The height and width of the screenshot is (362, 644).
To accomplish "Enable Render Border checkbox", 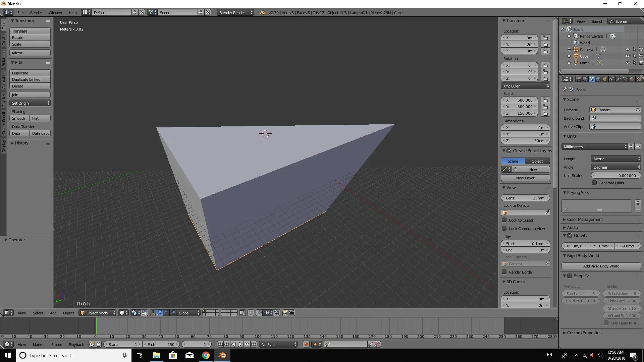I will click(x=504, y=272).
